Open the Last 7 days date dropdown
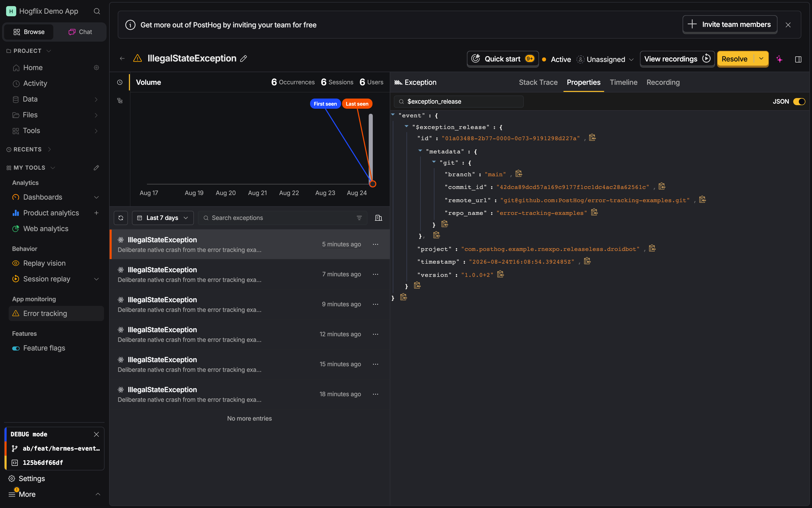This screenshot has width=812, height=508. tap(163, 218)
